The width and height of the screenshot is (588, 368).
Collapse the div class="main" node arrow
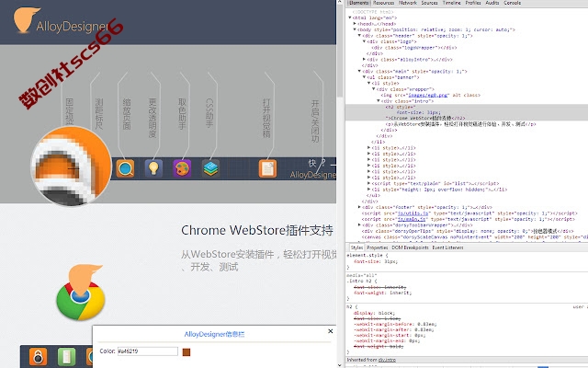pyautogui.click(x=359, y=72)
